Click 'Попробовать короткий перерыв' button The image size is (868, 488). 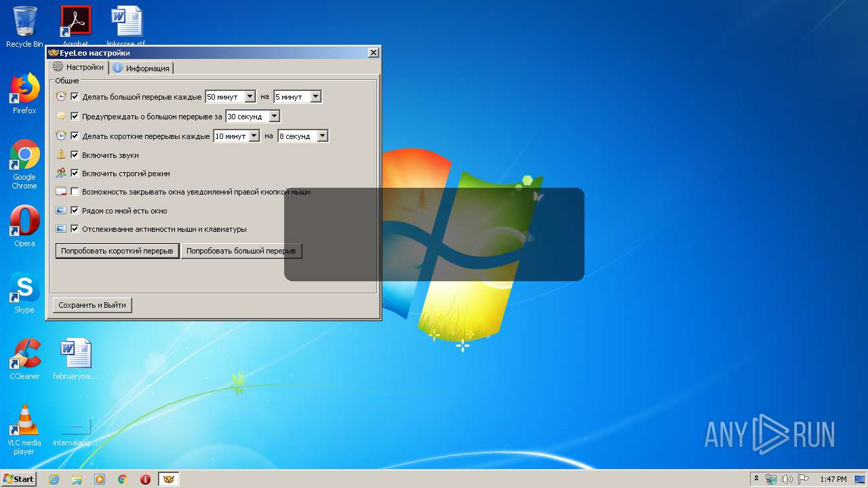[x=117, y=251]
